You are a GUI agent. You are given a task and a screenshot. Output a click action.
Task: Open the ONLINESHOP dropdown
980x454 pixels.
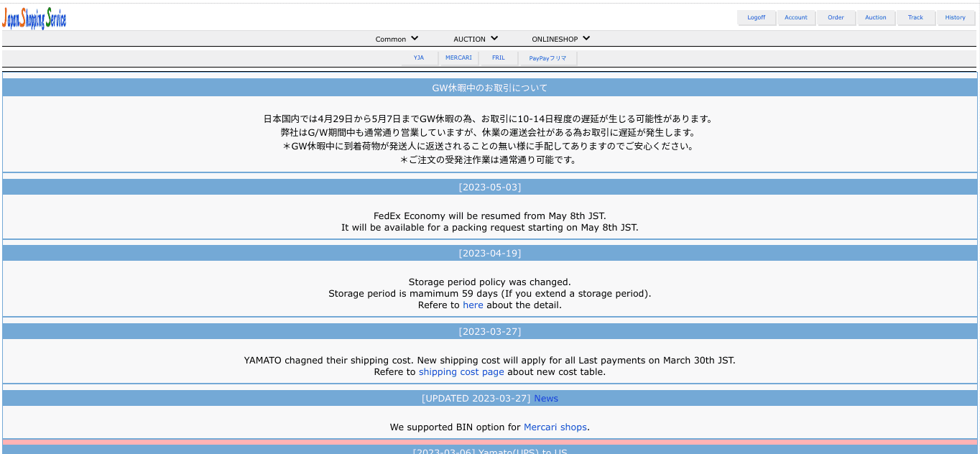click(x=560, y=39)
